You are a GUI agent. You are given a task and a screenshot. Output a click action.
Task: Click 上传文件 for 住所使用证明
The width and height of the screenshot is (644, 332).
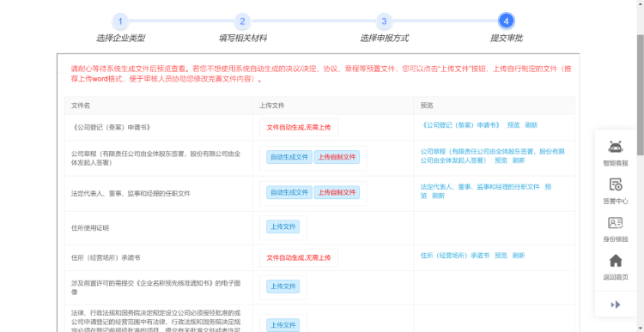[x=283, y=226]
